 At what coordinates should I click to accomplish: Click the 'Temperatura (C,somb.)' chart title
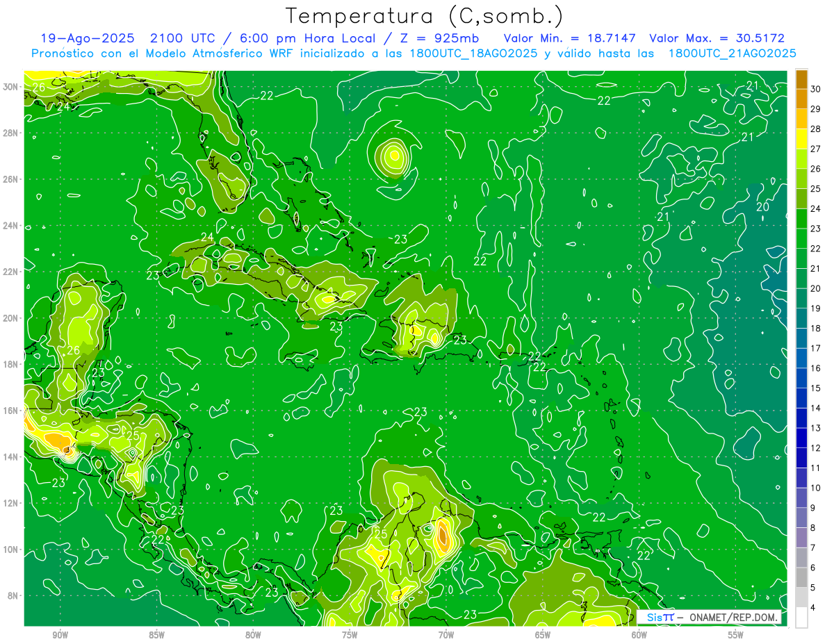click(x=425, y=16)
